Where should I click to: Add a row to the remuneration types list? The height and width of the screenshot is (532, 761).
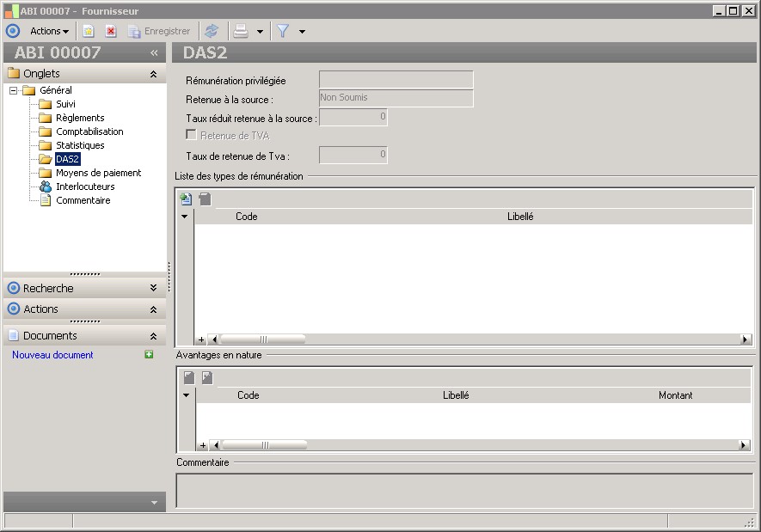pyautogui.click(x=186, y=199)
